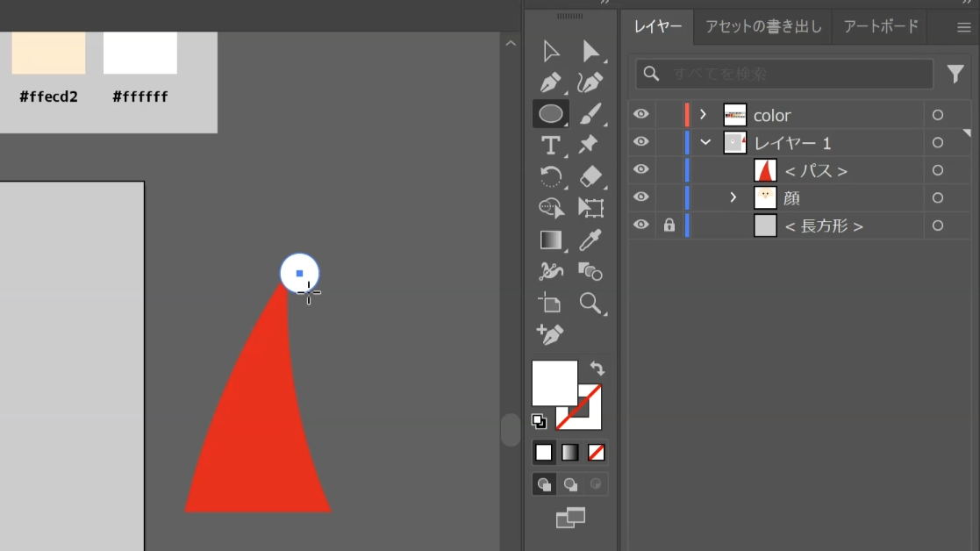Select the Gradient tool

(x=551, y=240)
